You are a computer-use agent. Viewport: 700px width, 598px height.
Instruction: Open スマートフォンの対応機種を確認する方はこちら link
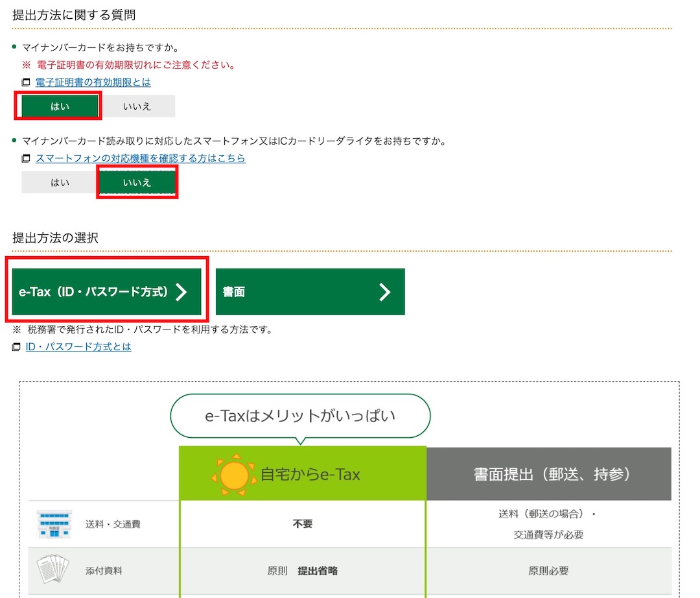(140, 158)
